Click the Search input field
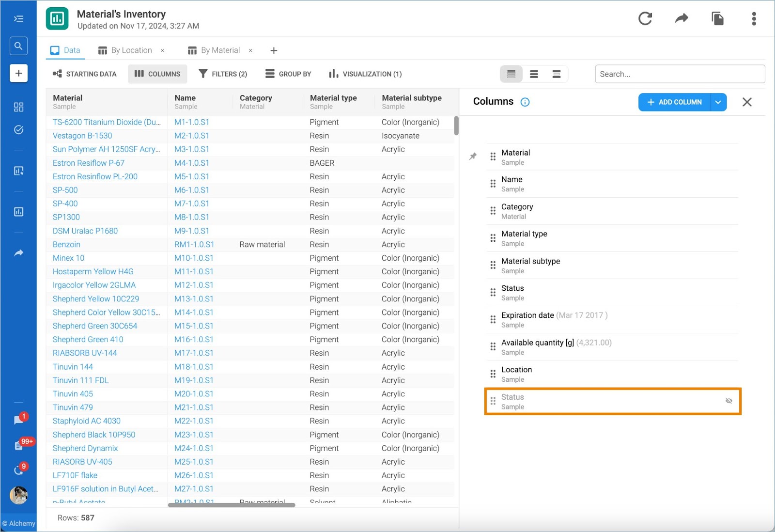The image size is (775, 532). point(680,74)
